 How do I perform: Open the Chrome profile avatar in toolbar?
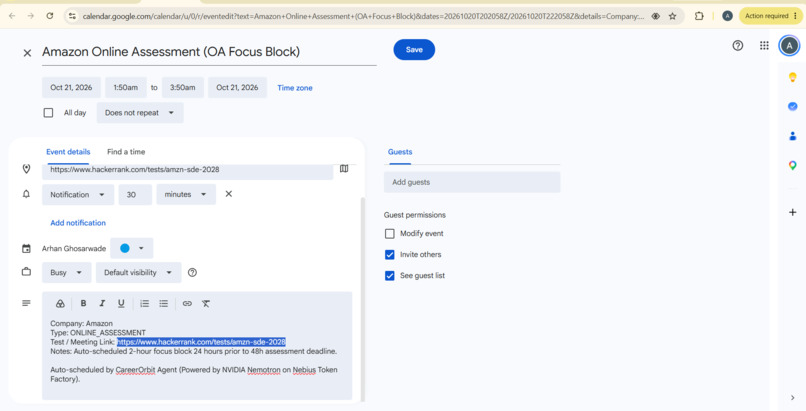pyautogui.click(x=727, y=16)
